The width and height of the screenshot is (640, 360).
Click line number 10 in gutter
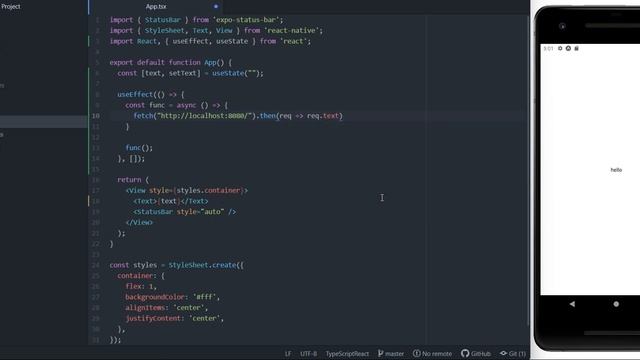pyautogui.click(x=96, y=116)
